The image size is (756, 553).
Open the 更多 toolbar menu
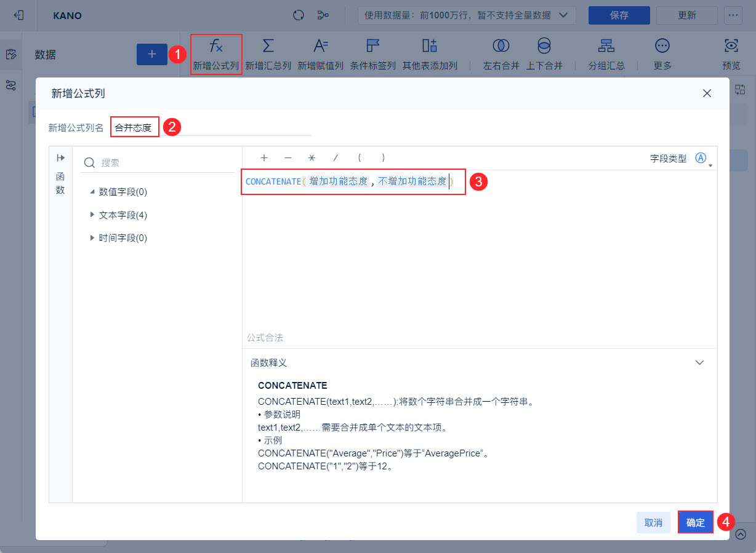(662, 55)
